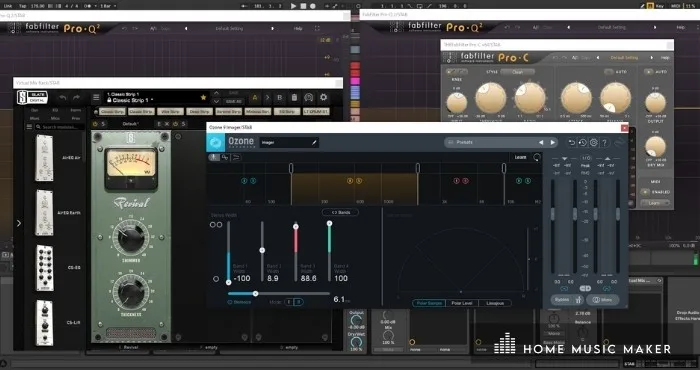The width and height of the screenshot is (700, 370).
Task: Open the module list menu icon beside search
Action: point(29,127)
